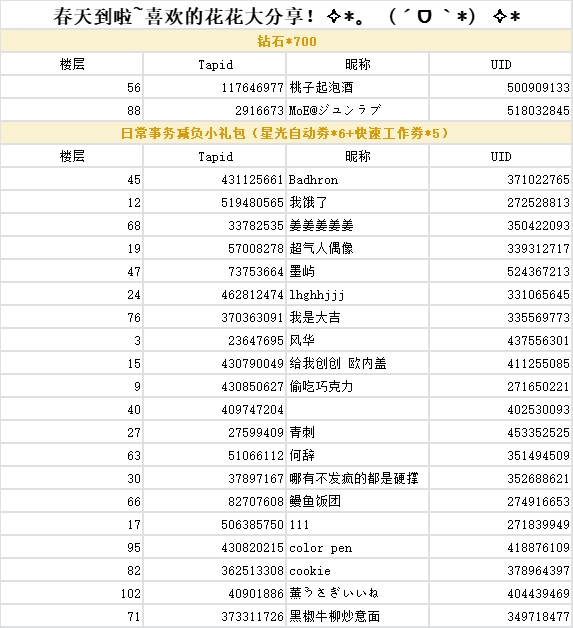This screenshot has width=573, height=628.
Task: Click the nickname cell 黑椒牛柳炒意面
Action: [x=358, y=616]
